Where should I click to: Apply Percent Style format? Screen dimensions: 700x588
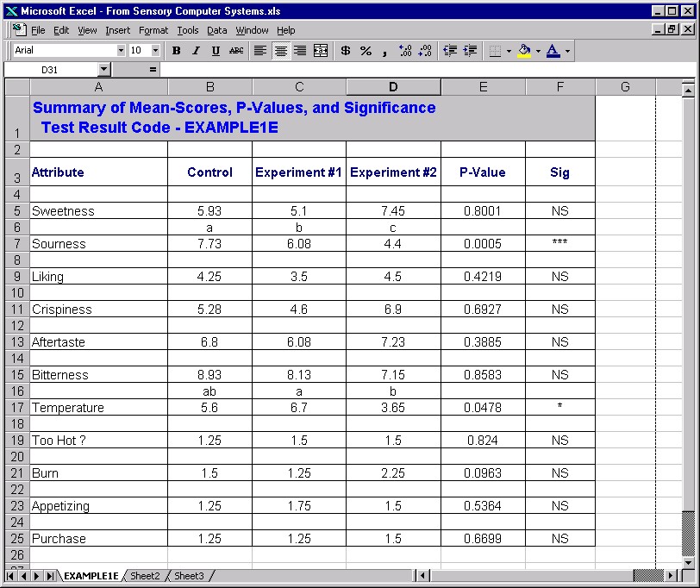(x=366, y=51)
